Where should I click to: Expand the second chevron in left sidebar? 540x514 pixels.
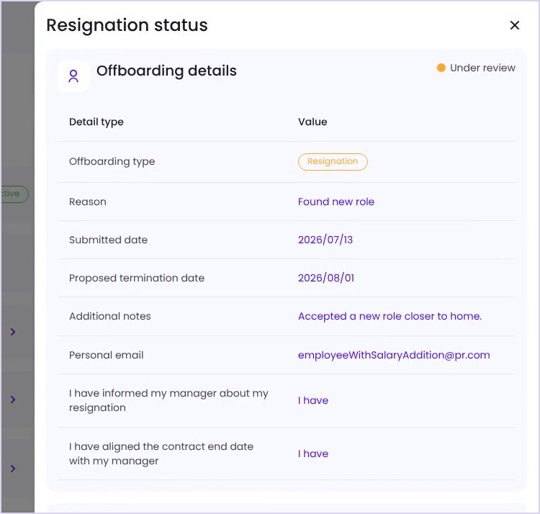[13, 399]
